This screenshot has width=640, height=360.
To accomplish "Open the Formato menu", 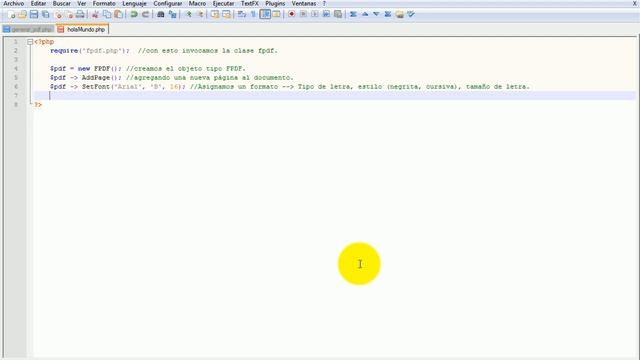I will tap(104, 4).
